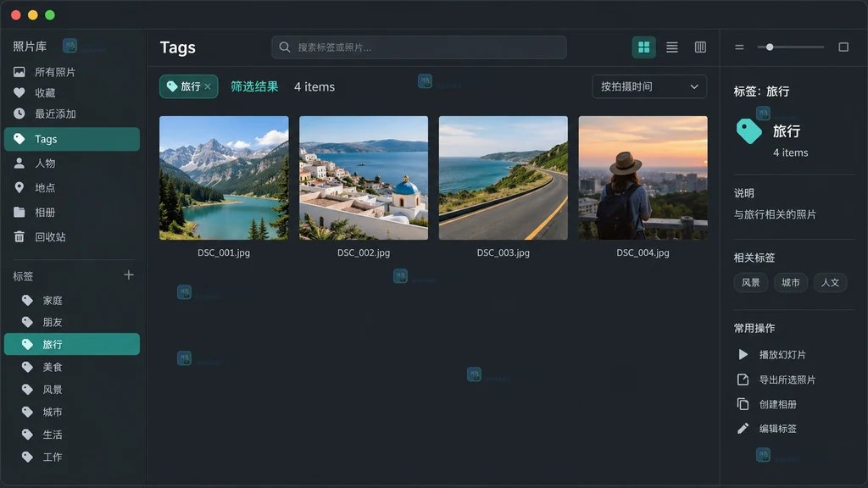
Task: Create album (创建相册)
Action: [767, 404]
